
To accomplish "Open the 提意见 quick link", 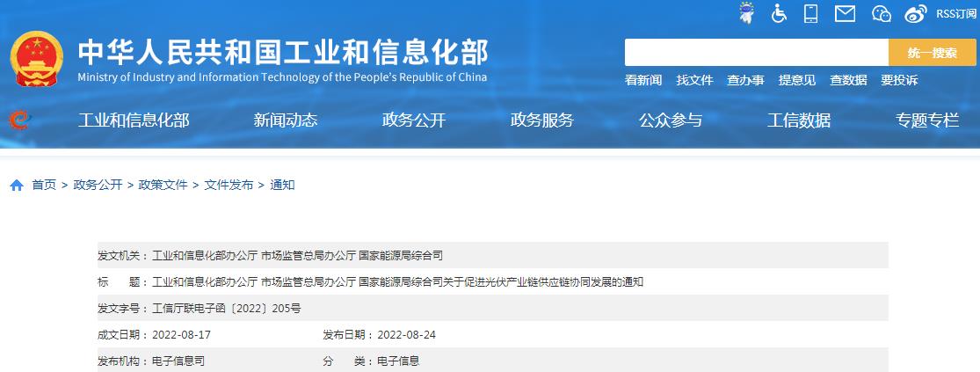I will coord(797,80).
